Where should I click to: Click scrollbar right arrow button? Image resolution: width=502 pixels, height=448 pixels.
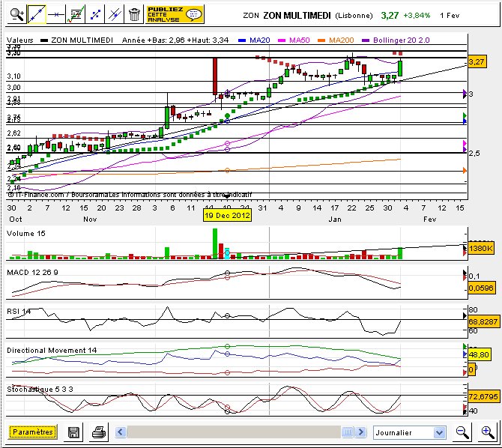coord(360,432)
